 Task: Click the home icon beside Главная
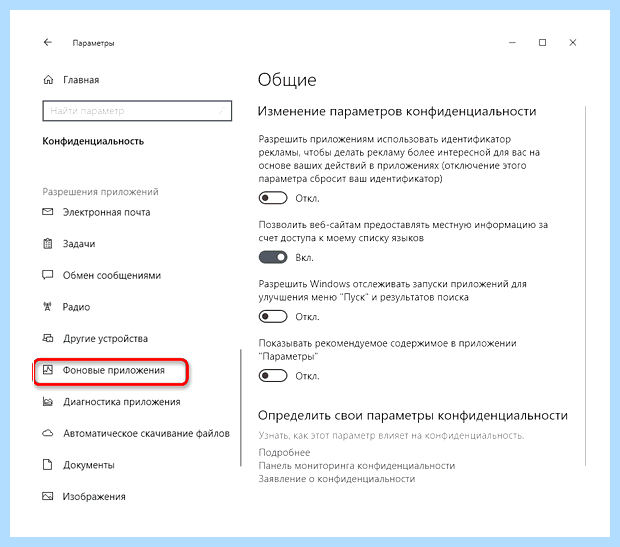click(48, 80)
